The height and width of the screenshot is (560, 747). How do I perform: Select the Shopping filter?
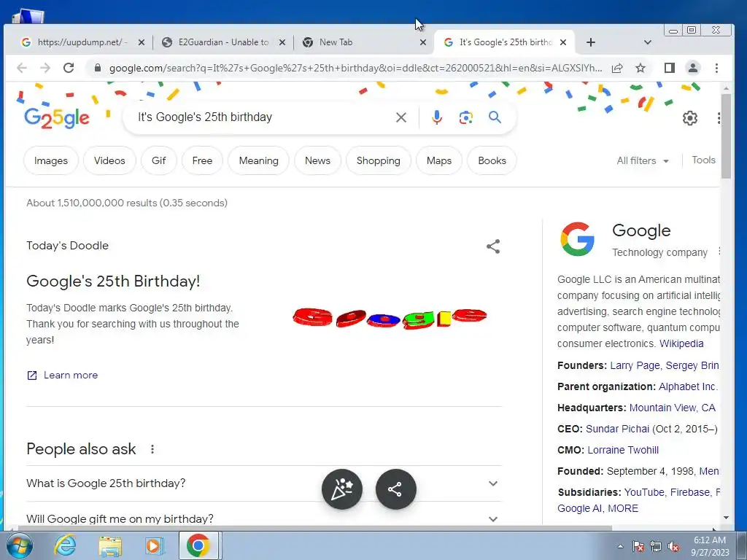[379, 160]
